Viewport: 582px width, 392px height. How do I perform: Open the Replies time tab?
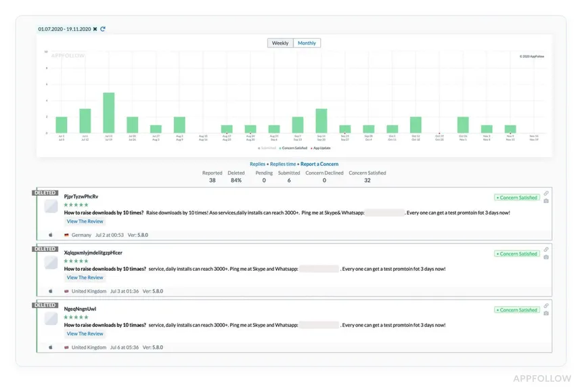click(x=283, y=164)
